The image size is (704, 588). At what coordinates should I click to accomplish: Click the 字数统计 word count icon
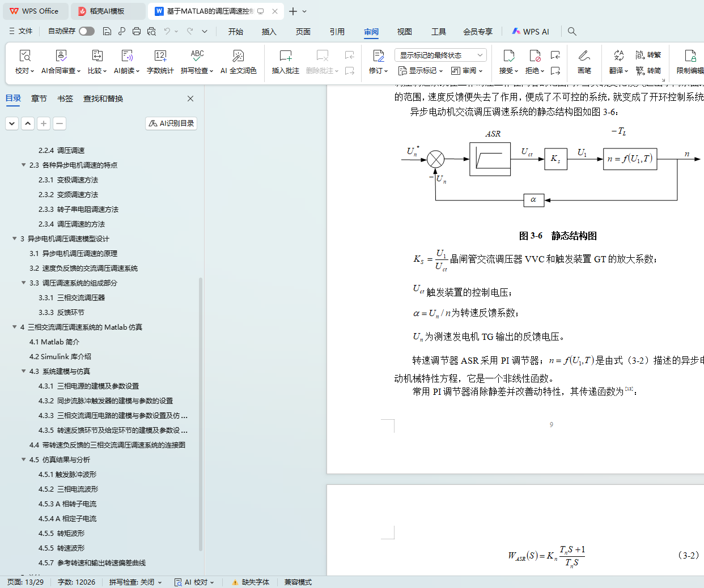(160, 56)
